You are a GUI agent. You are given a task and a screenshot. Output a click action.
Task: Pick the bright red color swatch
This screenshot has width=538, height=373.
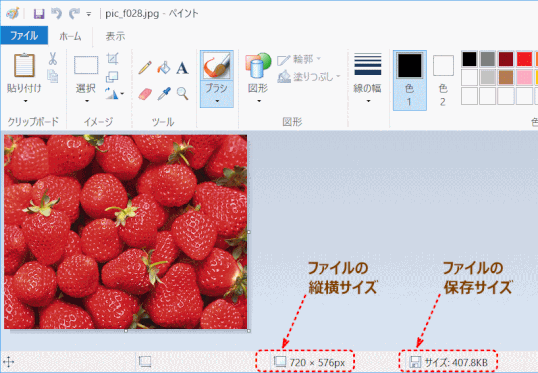coord(524,59)
